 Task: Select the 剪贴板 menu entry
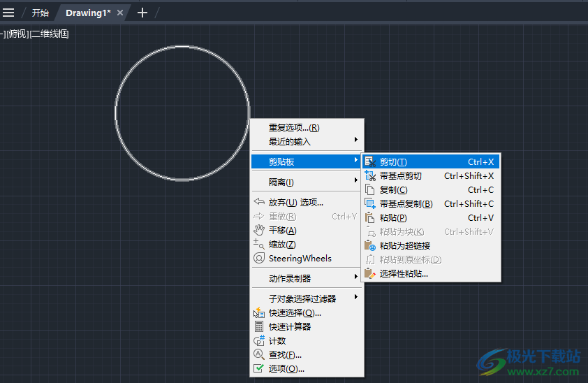pyautogui.click(x=307, y=161)
